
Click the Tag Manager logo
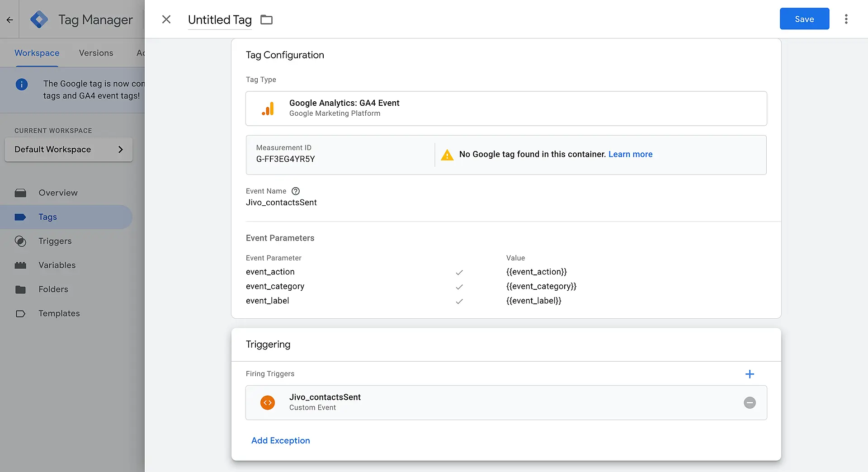tap(39, 19)
